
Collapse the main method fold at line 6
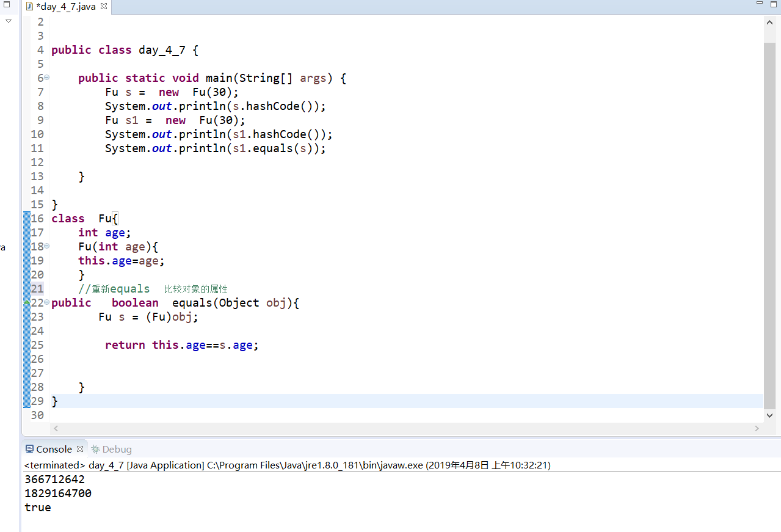(x=47, y=78)
